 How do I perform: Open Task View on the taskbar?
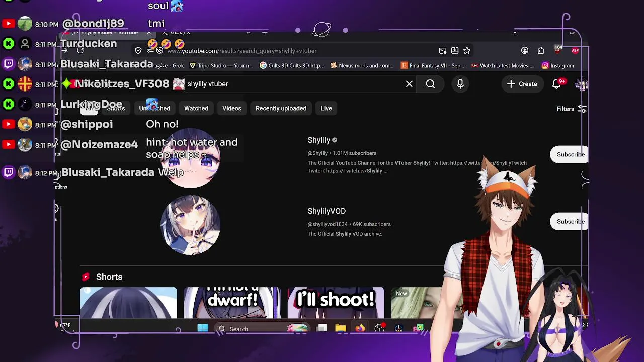(322, 328)
